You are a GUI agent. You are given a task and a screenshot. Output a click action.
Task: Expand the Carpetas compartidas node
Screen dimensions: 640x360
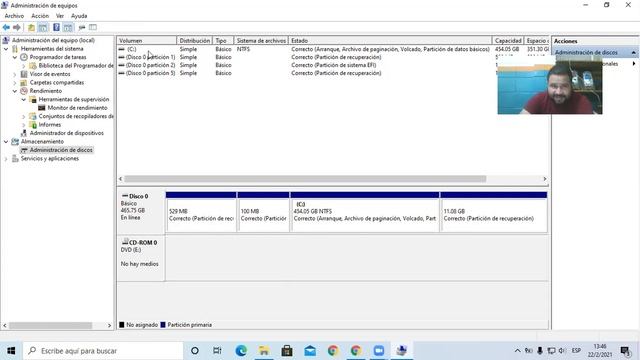point(15,82)
